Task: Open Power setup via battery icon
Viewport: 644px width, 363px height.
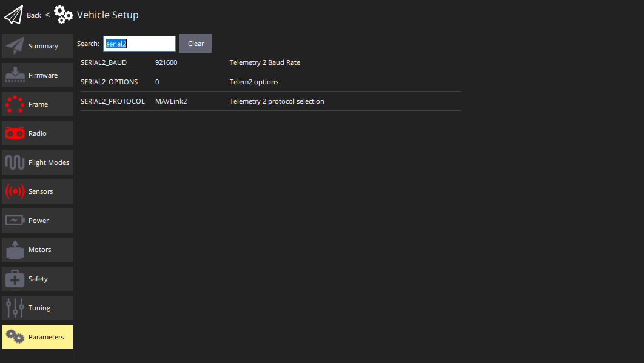Action: tap(15, 221)
